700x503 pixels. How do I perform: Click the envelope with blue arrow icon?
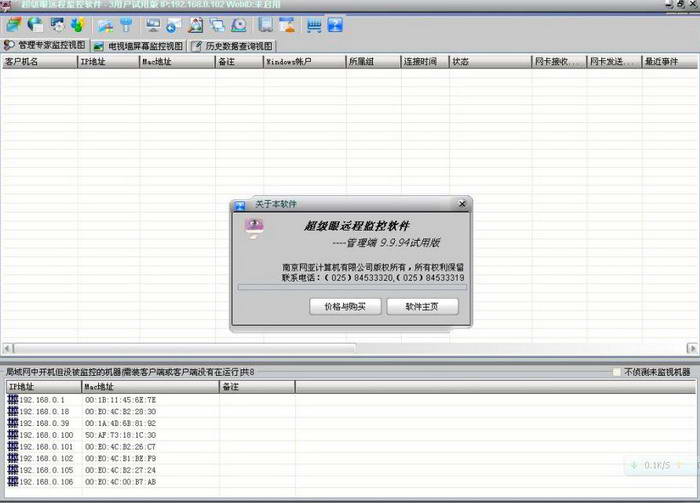[173, 25]
